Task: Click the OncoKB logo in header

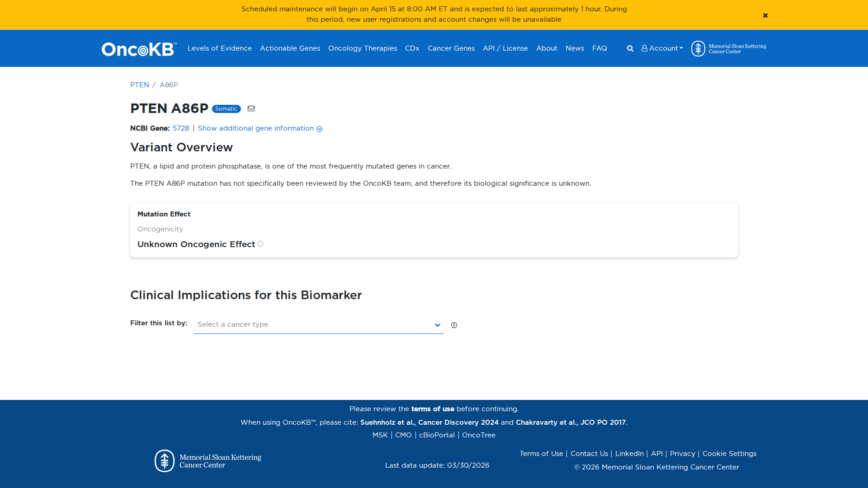Action: coord(139,49)
